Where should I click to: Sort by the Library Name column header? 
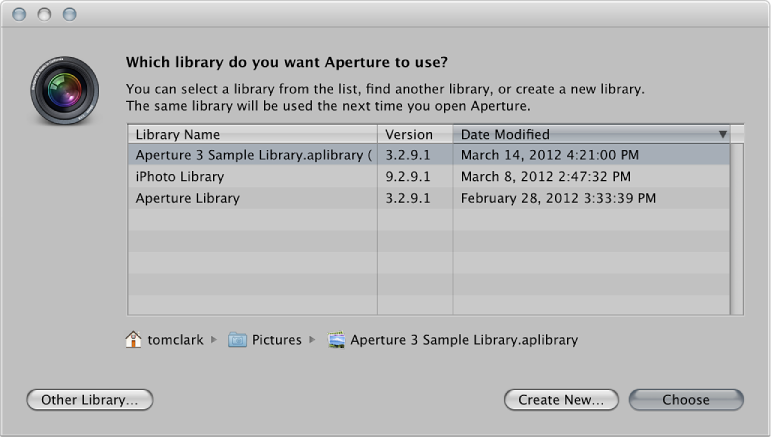click(253, 134)
